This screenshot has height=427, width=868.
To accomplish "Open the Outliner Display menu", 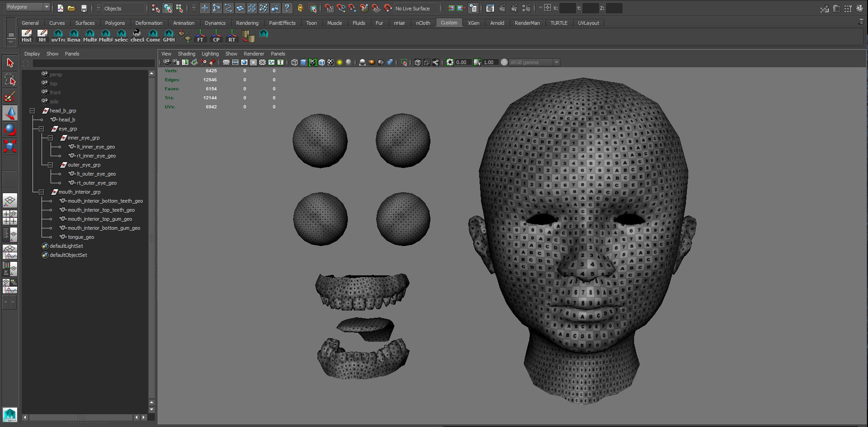I will tap(32, 54).
